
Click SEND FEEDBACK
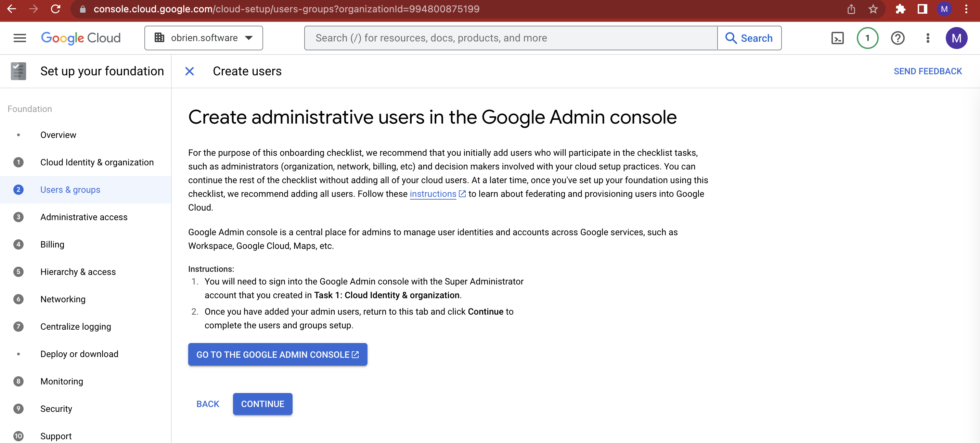pos(928,71)
